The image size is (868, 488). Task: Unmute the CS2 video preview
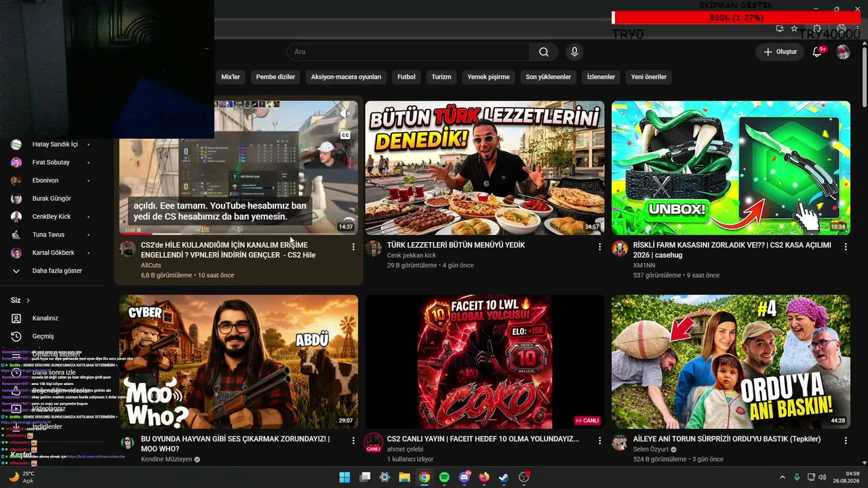(x=345, y=113)
